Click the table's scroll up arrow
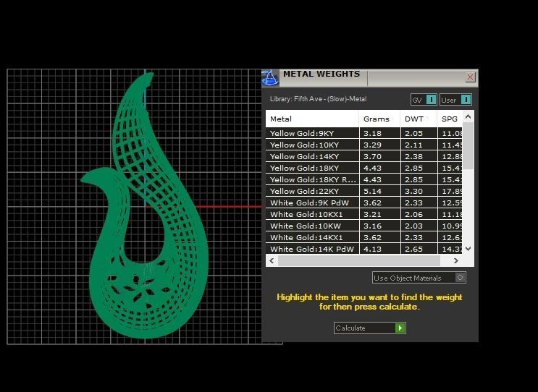538x392 pixels. [x=468, y=117]
